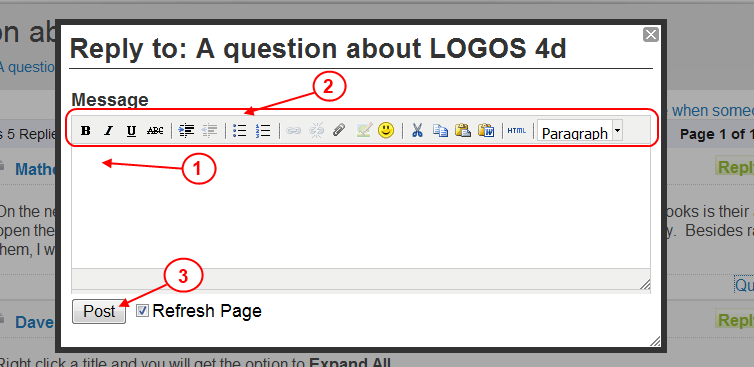Image resolution: width=754 pixels, height=367 pixels.
Task: Increase indent of the paragraph
Action: (x=186, y=130)
